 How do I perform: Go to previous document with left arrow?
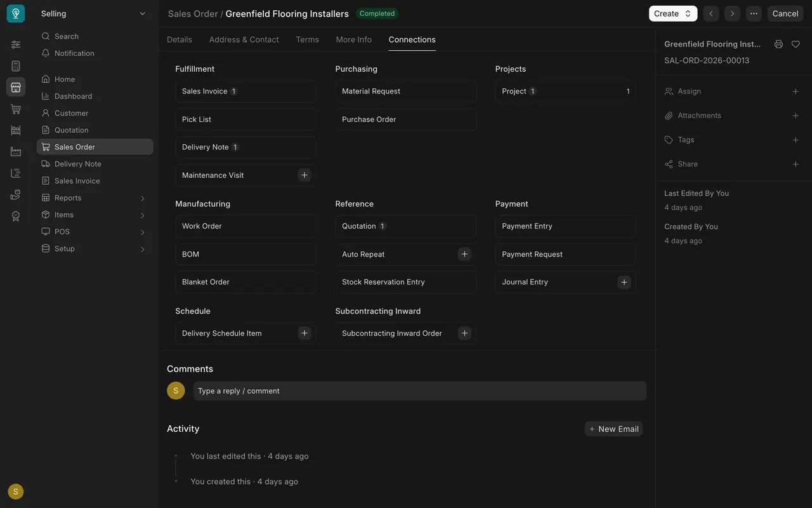point(711,13)
